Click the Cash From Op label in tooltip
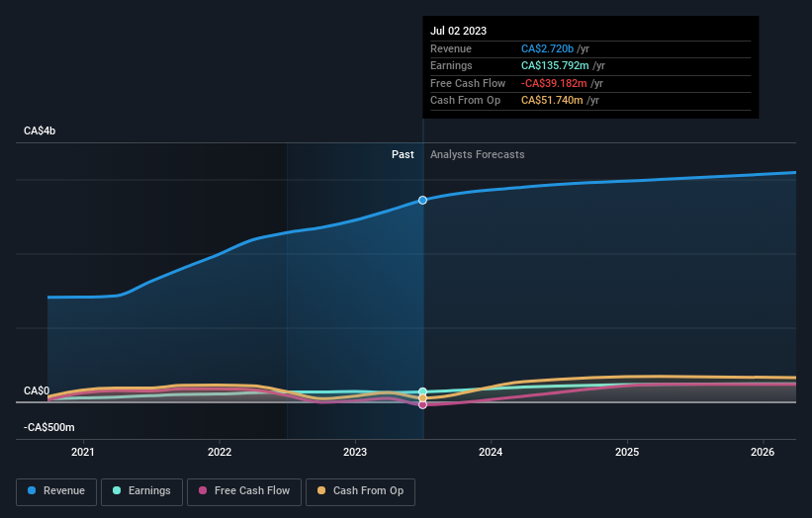Screen dimensions: 812x518 pyautogui.click(x=466, y=101)
